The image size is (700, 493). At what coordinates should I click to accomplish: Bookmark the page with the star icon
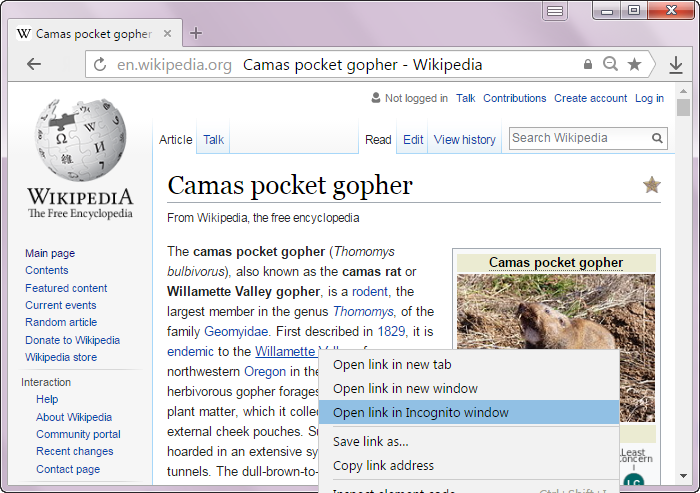tap(634, 64)
